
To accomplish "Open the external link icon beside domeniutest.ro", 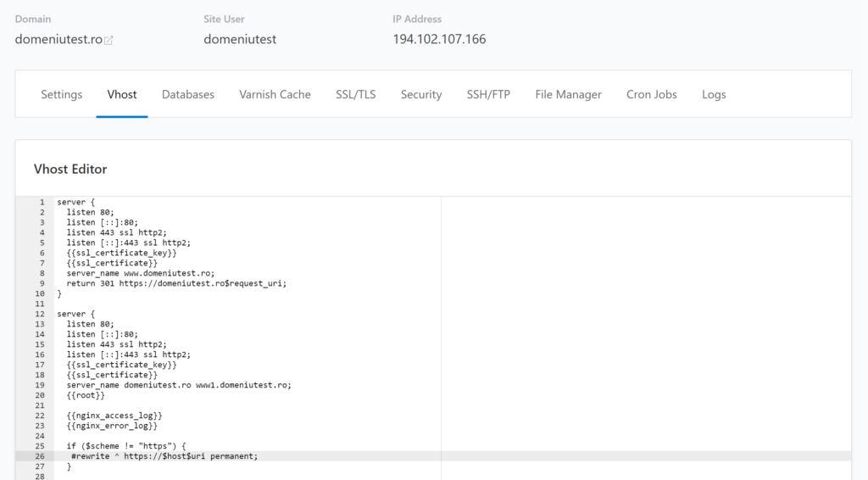I will [108, 40].
